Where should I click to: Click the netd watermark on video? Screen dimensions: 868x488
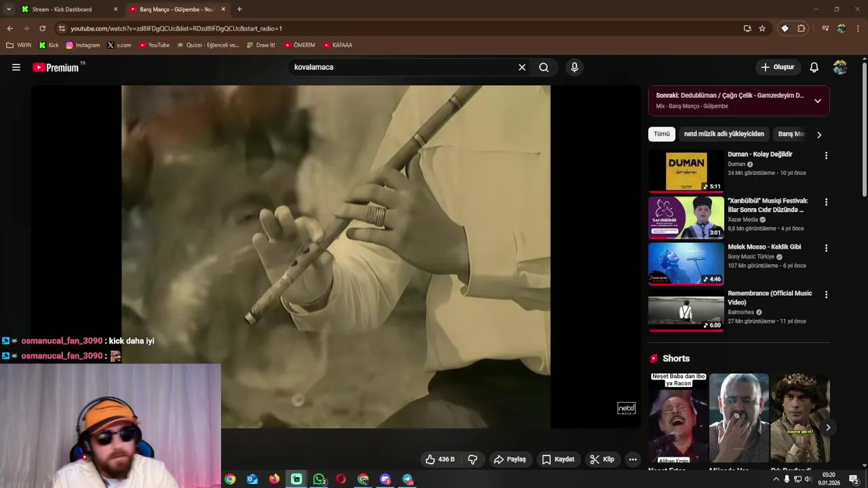(626, 408)
